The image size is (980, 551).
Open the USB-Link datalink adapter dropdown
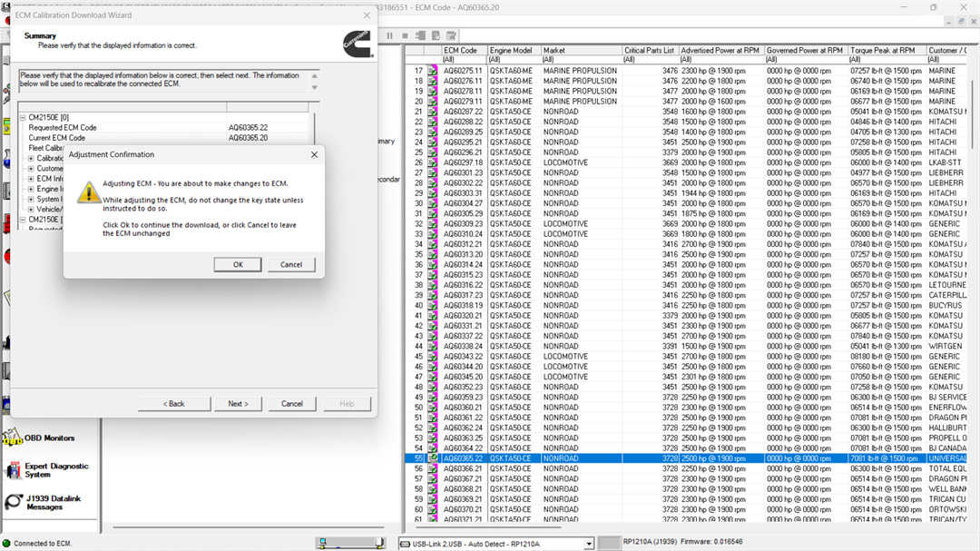[589, 544]
